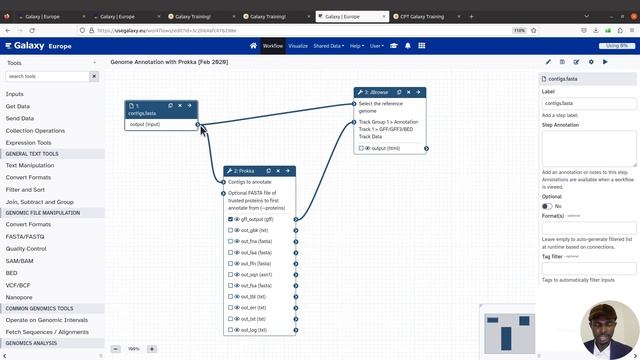The height and width of the screenshot is (360, 640).
Task: Go to Galaxy home icon
Action: [253, 46]
